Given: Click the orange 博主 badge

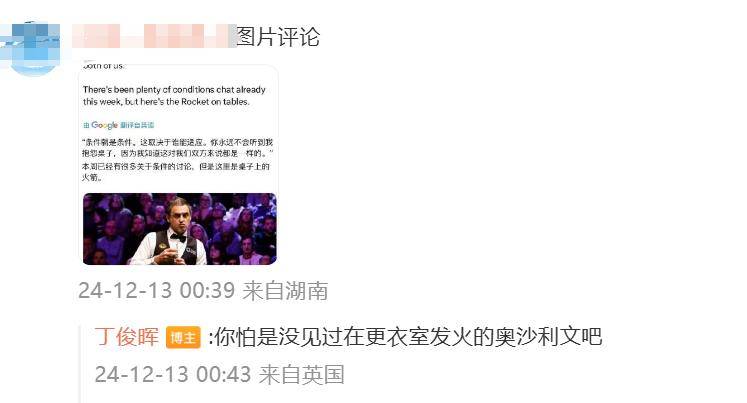Looking at the screenshot, I should [x=183, y=338].
